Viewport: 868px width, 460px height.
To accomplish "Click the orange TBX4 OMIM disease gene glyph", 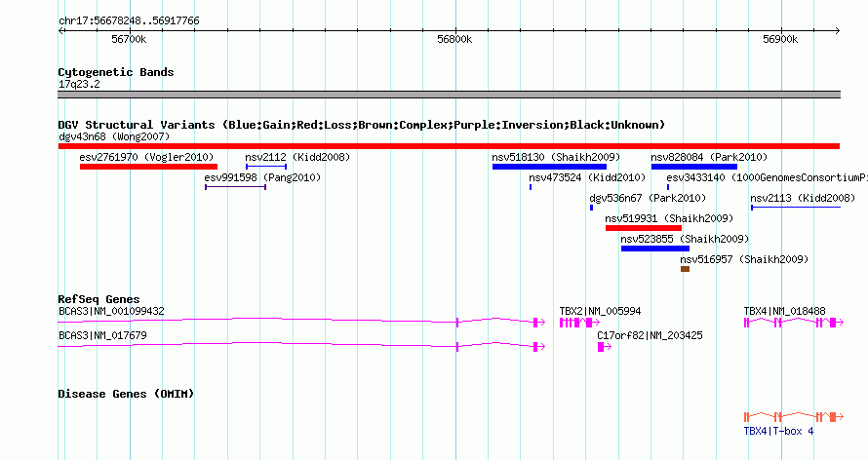I will point(794,416).
